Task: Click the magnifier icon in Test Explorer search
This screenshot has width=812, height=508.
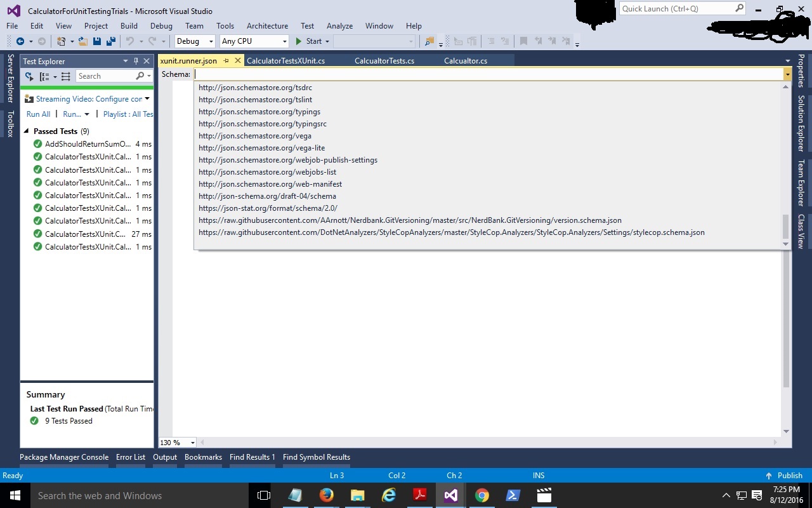Action: coord(140,76)
